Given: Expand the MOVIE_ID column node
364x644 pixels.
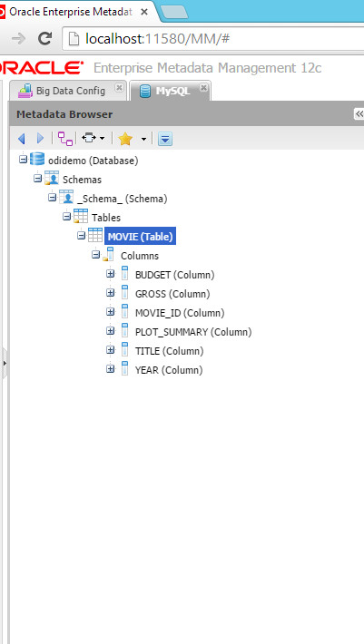Looking at the screenshot, I should tap(110, 312).
